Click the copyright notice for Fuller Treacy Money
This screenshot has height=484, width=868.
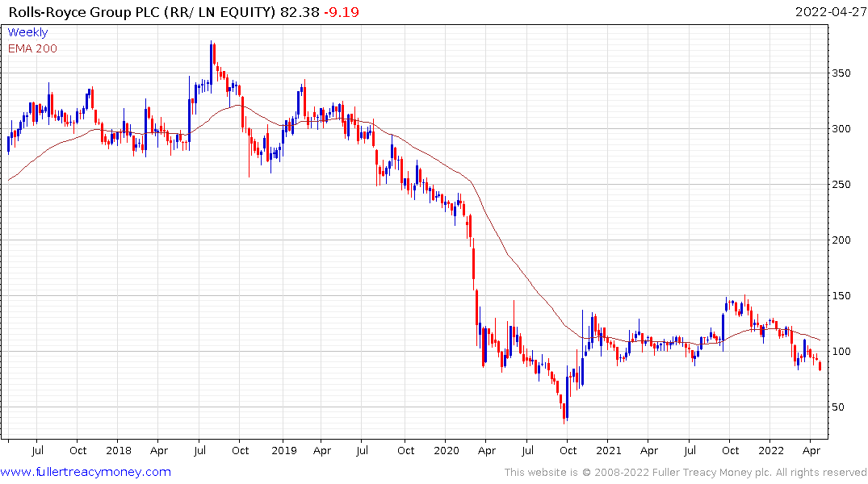[686, 473]
